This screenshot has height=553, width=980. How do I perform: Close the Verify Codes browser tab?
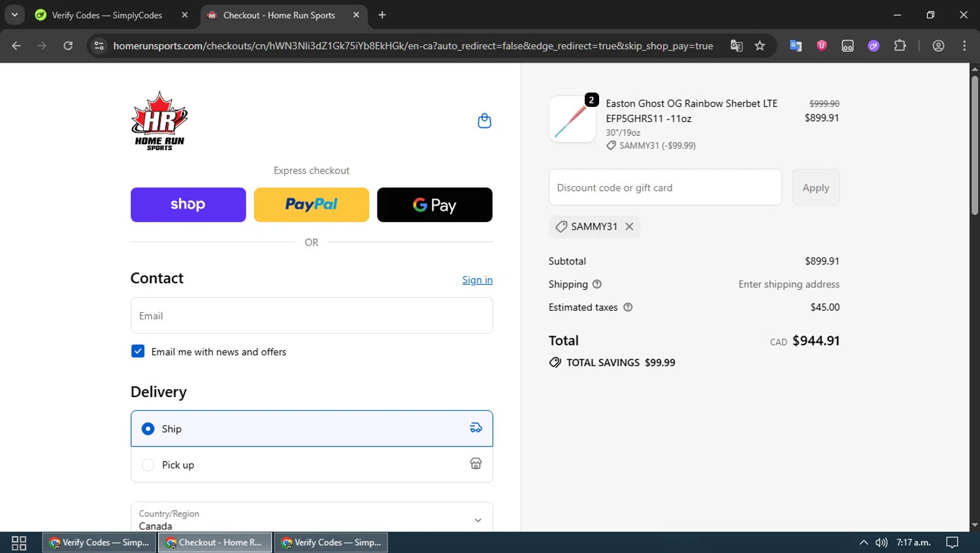click(185, 15)
